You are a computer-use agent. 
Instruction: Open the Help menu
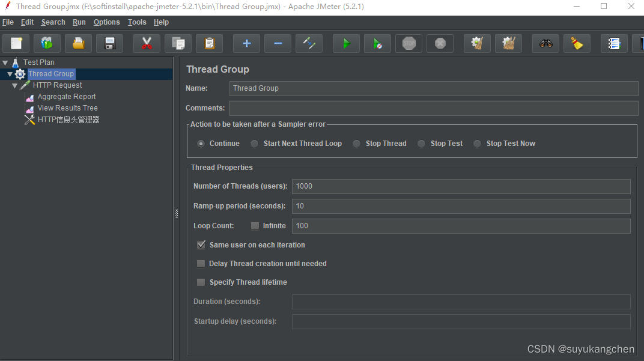tap(161, 22)
